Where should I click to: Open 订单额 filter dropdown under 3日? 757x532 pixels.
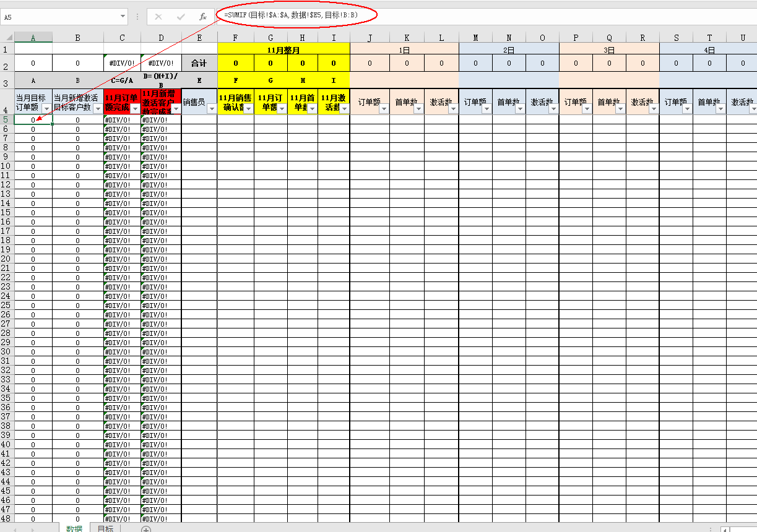(x=587, y=108)
